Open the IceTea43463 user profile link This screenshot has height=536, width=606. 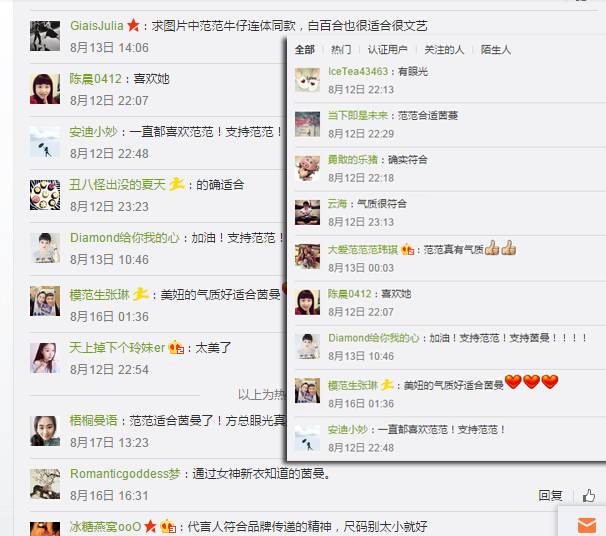coord(358,71)
